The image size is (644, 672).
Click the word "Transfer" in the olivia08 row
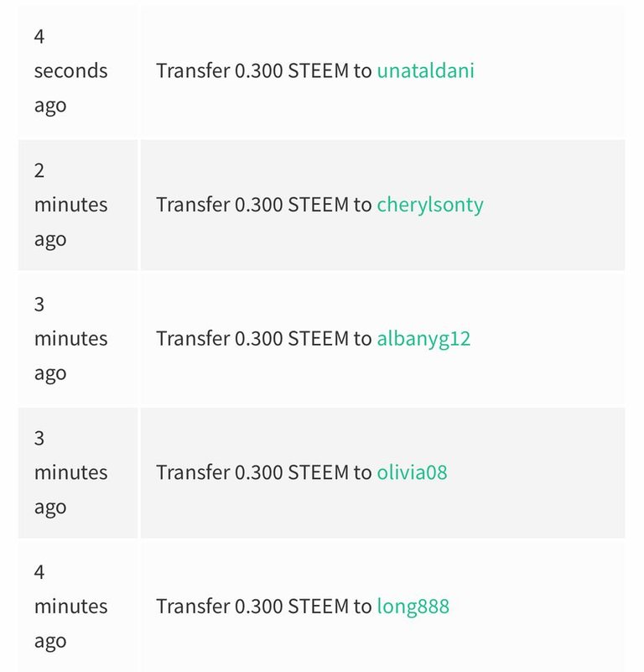pyautogui.click(x=192, y=472)
